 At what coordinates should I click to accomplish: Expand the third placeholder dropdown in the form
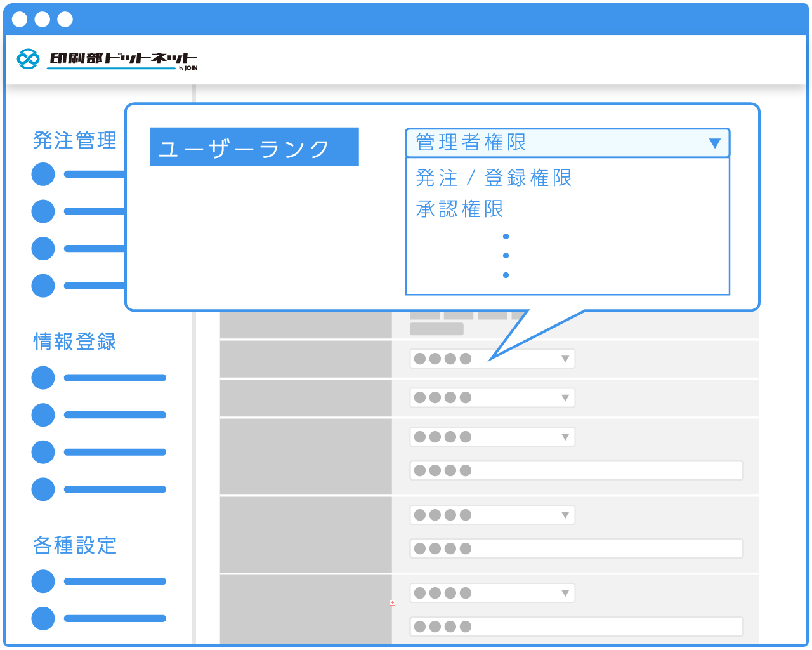pyautogui.click(x=492, y=437)
